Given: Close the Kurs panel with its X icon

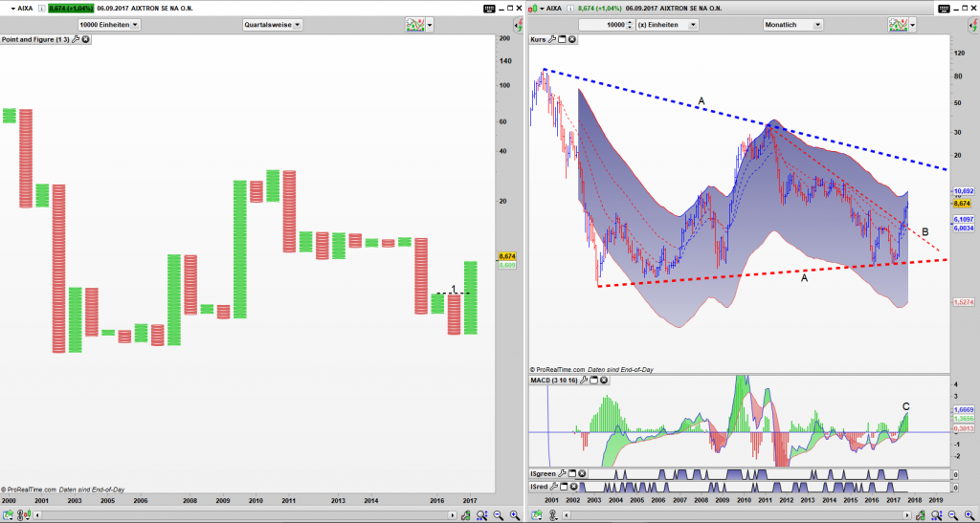Looking at the screenshot, I should point(571,39).
